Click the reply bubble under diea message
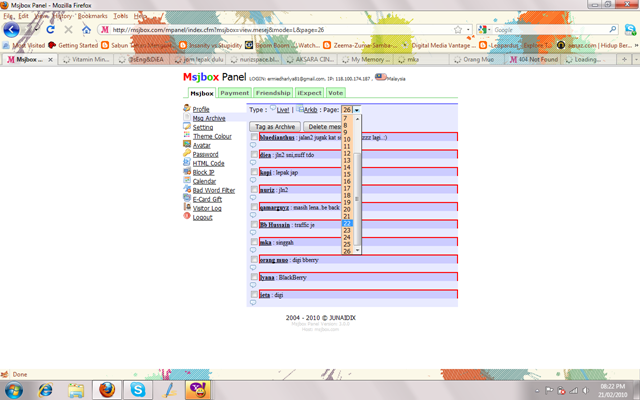 (253, 162)
